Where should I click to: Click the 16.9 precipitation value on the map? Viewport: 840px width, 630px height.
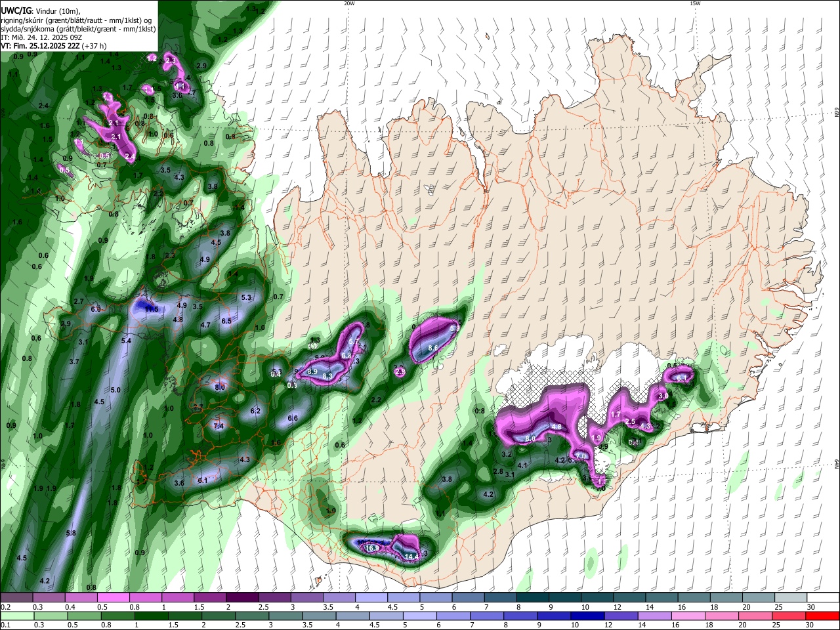[373, 548]
